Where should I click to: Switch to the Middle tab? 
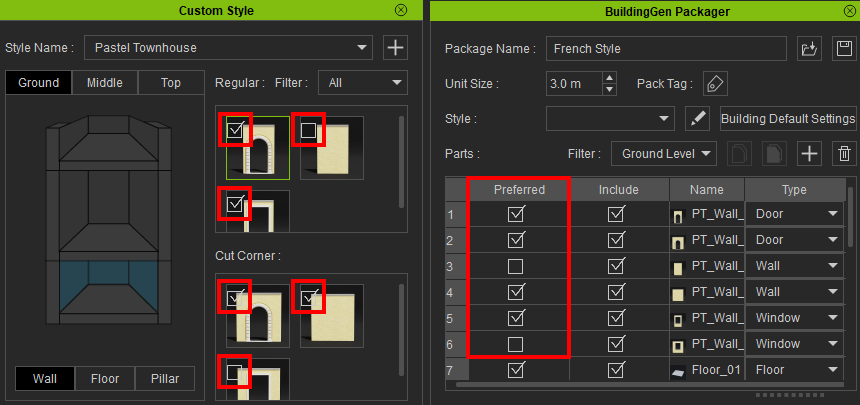(x=105, y=83)
